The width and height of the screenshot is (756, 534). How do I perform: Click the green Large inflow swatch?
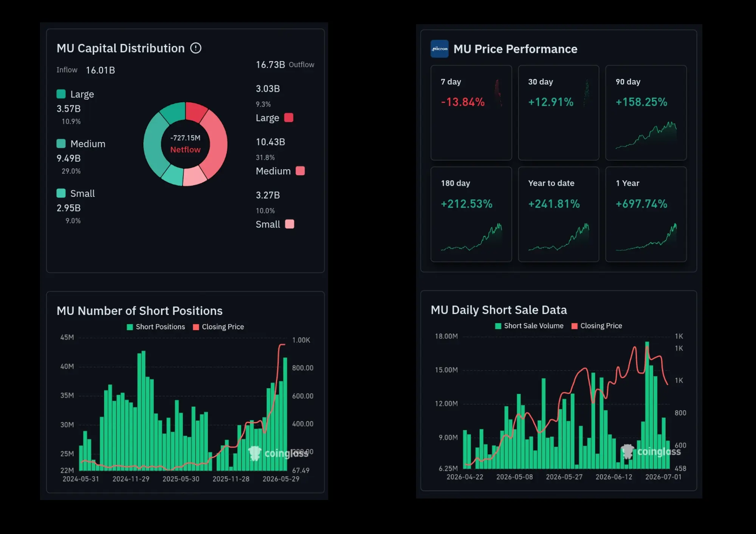point(61,94)
